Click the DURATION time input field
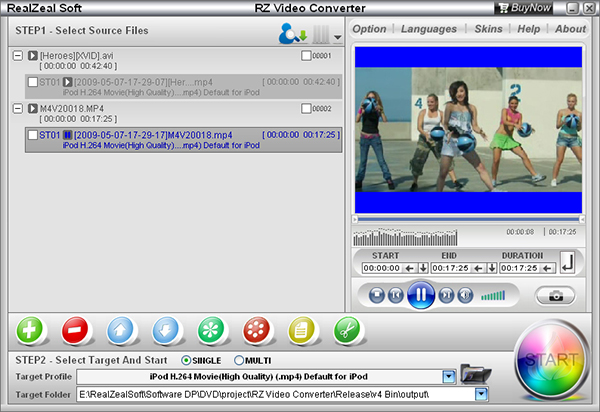 [520, 268]
